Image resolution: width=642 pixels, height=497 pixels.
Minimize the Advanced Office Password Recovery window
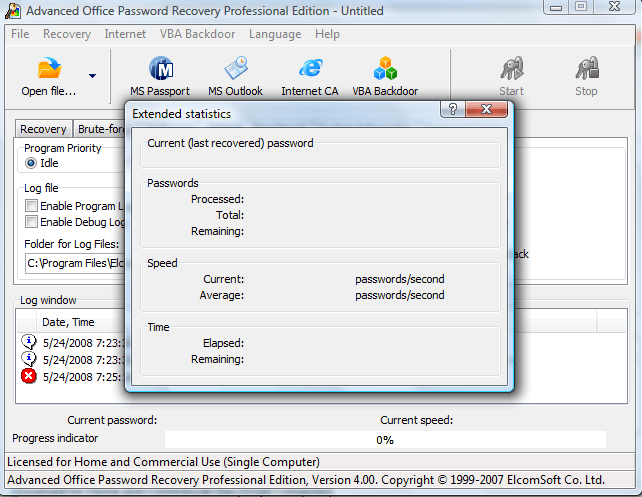tap(556, 7)
